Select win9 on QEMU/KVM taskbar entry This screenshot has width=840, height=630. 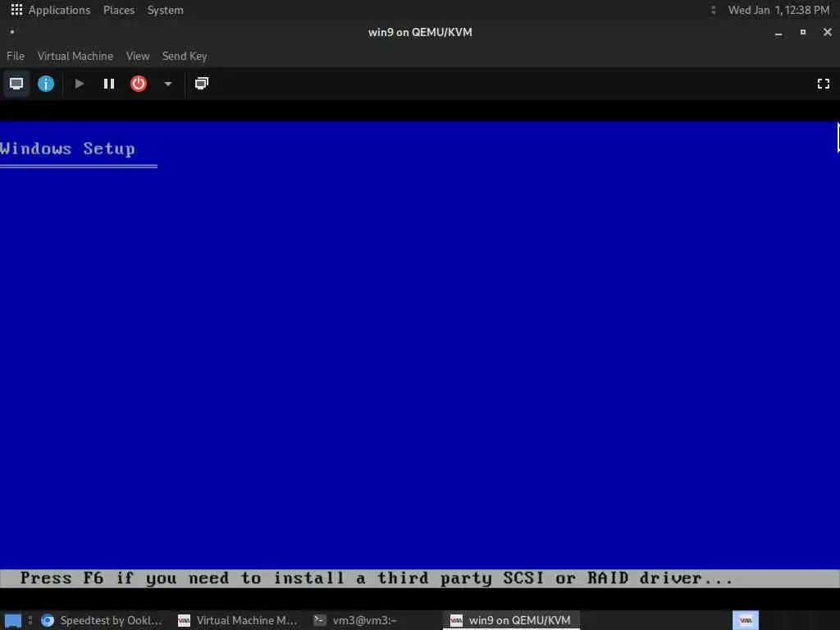(x=511, y=620)
